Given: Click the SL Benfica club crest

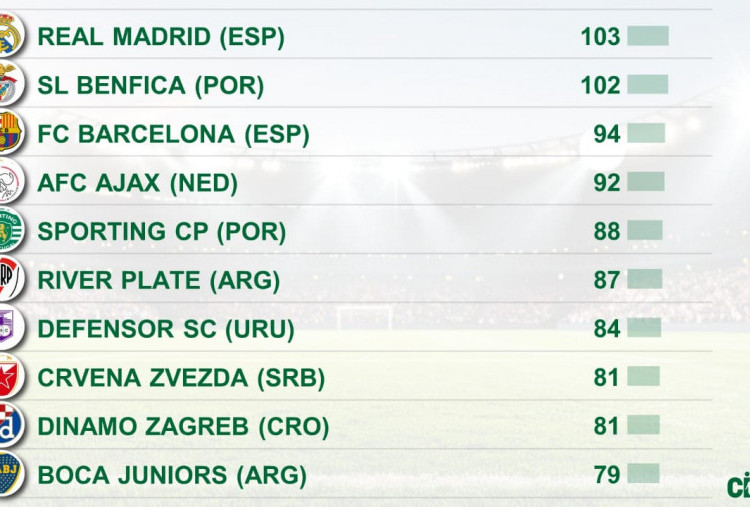Looking at the screenshot, I should [11, 84].
